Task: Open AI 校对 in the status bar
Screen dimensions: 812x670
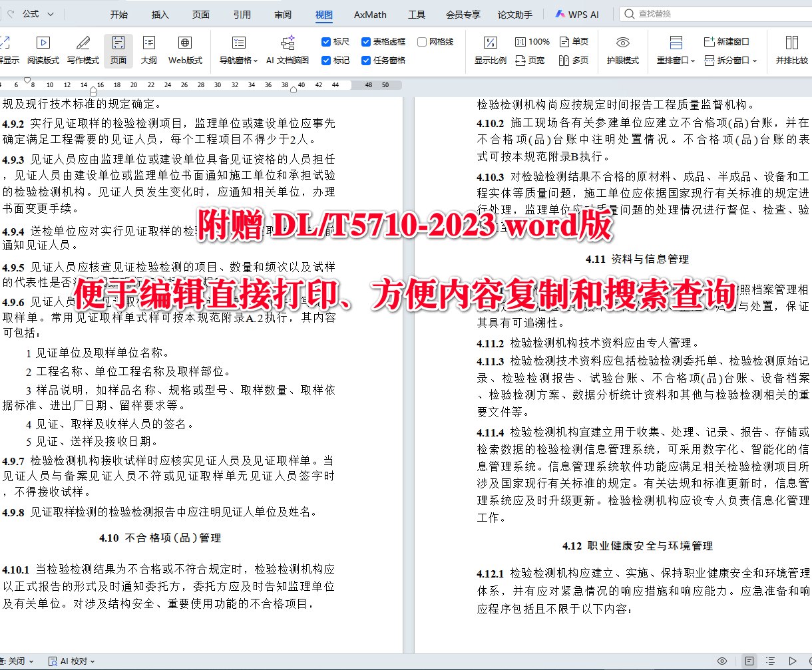Action: (x=71, y=661)
